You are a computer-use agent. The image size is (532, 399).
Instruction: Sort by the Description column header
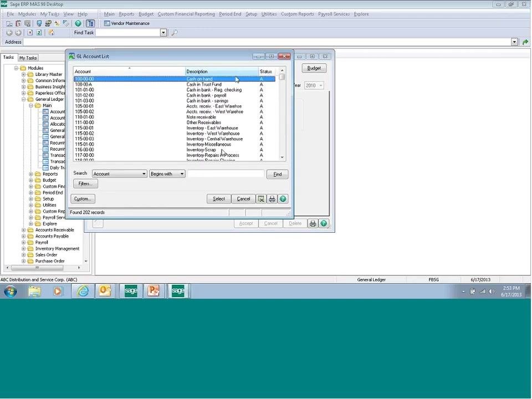222,71
